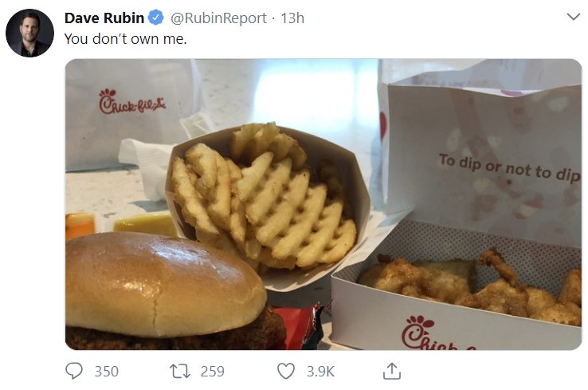The image size is (588, 390).
Task: Retweet using the arrows icon
Action: coord(180,371)
